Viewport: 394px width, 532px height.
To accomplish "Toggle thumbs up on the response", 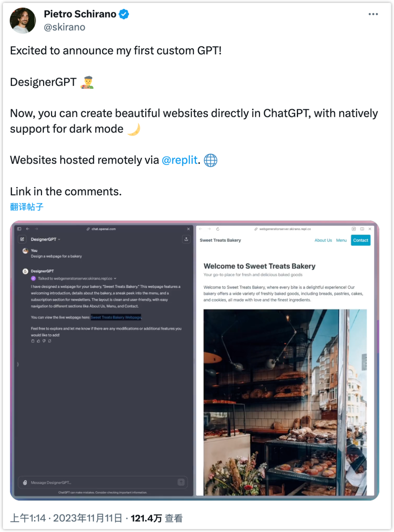I will pos(38,341).
